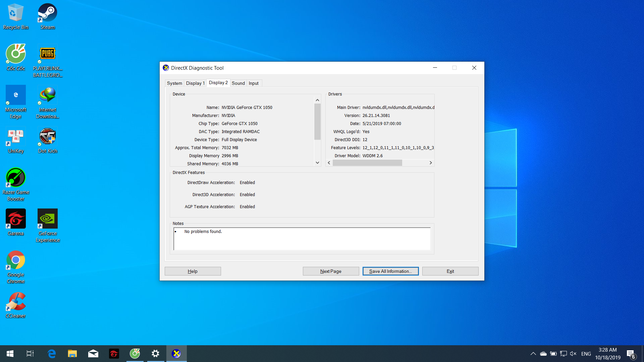The image size is (644, 362).
Task: Switch to Cốc Cốc on the taskbar
Action: coord(135,354)
